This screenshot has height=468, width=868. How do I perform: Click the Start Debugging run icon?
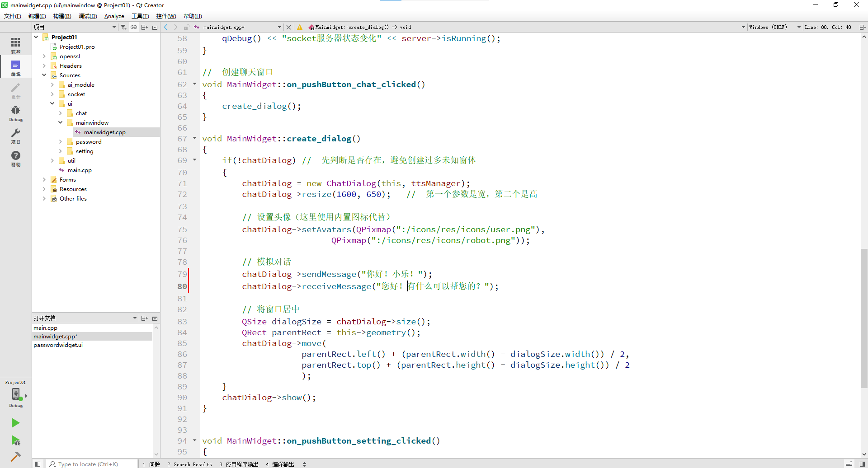click(x=15, y=440)
